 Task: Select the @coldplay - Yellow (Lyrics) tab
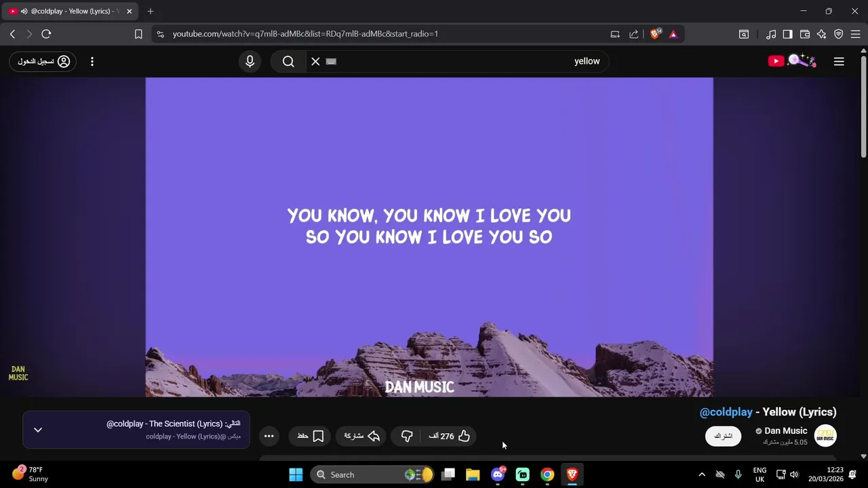pyautogui.click(x=70, y=12)
